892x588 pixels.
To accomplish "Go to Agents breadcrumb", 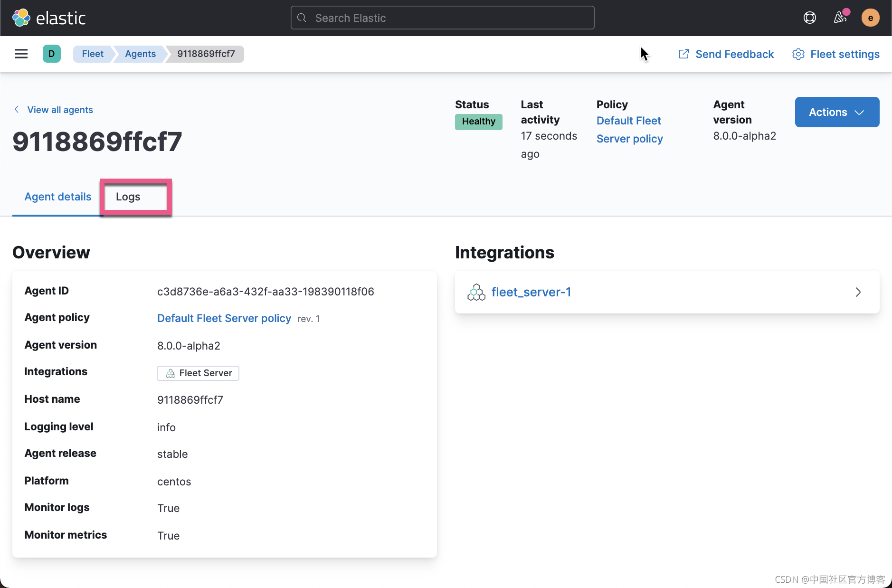I will point(140,54).
